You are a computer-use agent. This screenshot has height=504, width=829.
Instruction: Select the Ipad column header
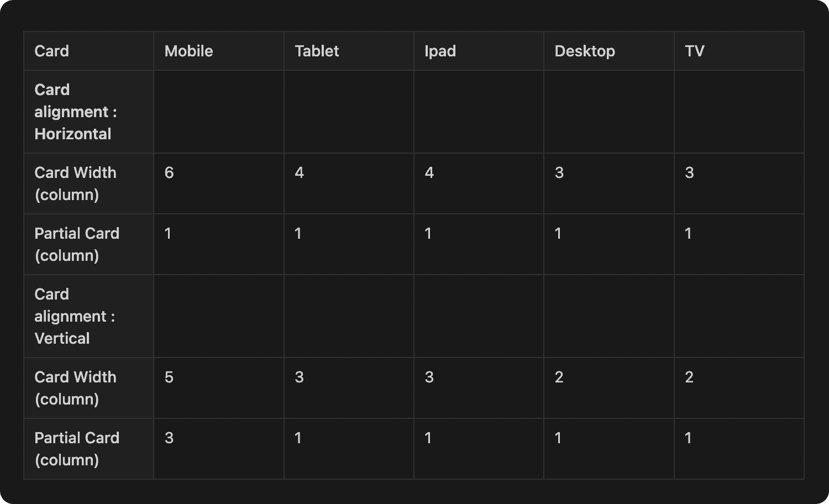(x=479, y=51)
